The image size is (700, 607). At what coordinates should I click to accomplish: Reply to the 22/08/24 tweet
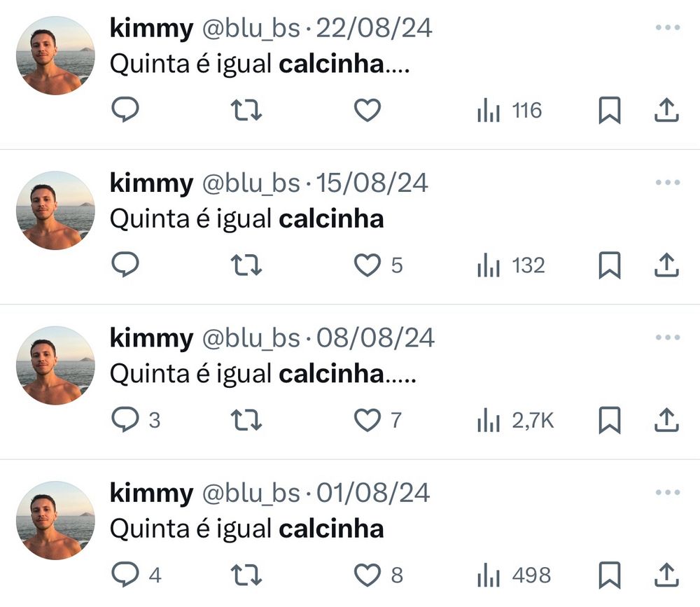coord(125,109)
